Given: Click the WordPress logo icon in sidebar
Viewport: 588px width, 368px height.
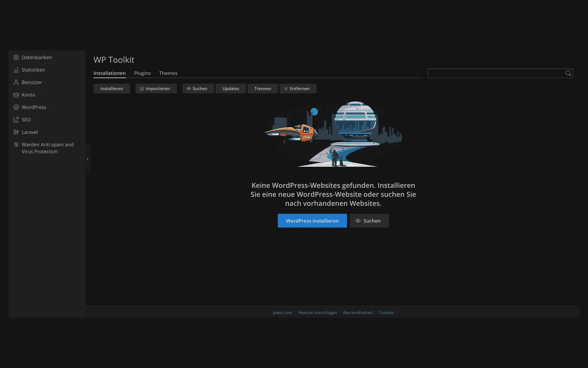Looking at the screenshot, I should click(16, 107).
